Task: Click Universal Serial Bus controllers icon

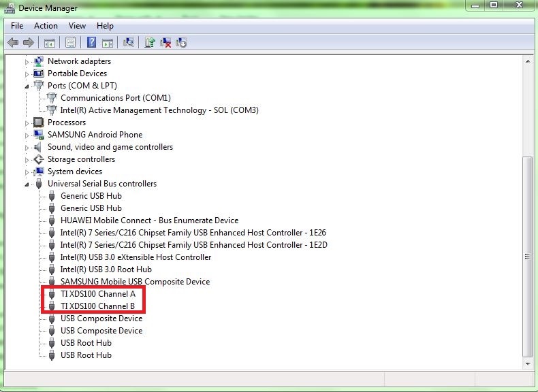Action: point(39,184)
